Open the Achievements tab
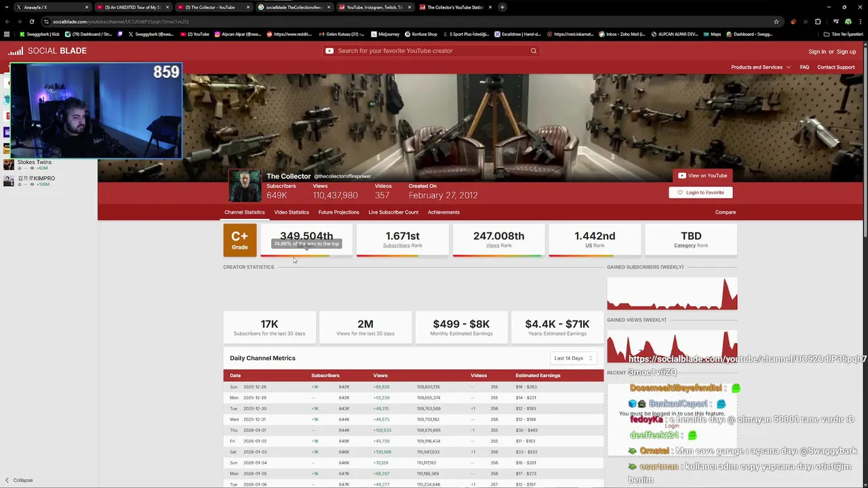The width and height of the screenshot is (868, 488). click(443, 212)
